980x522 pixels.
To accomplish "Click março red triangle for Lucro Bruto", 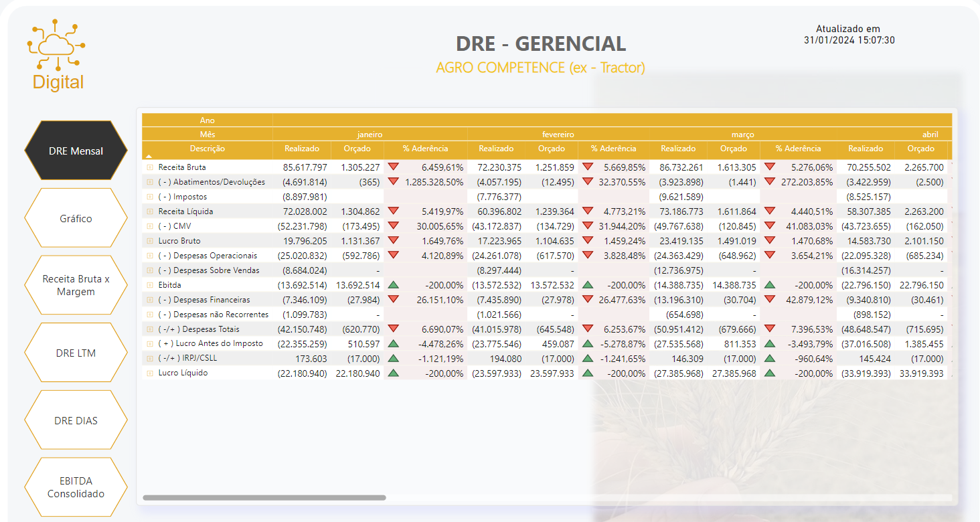I will tap(770, 240).
